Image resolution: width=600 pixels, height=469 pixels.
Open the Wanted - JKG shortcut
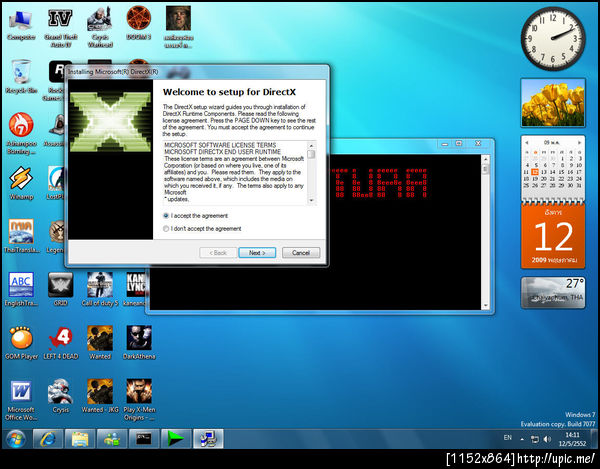100,396
